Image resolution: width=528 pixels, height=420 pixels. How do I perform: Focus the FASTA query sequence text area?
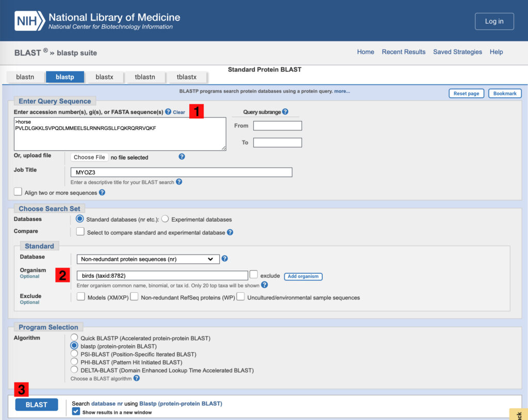pos(120,134)
